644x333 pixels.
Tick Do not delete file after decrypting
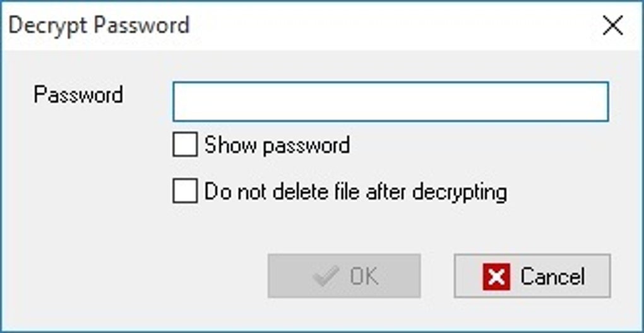185,191
